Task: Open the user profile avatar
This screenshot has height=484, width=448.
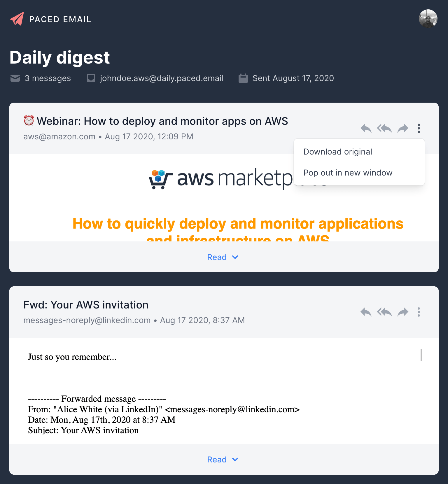Action: pos(428,19)
